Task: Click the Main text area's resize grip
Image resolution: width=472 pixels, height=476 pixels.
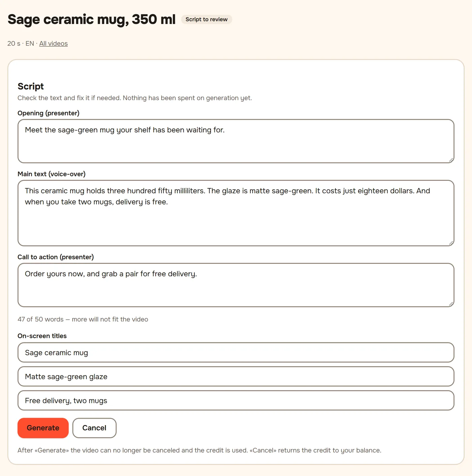Action: (x=451, y=243)
